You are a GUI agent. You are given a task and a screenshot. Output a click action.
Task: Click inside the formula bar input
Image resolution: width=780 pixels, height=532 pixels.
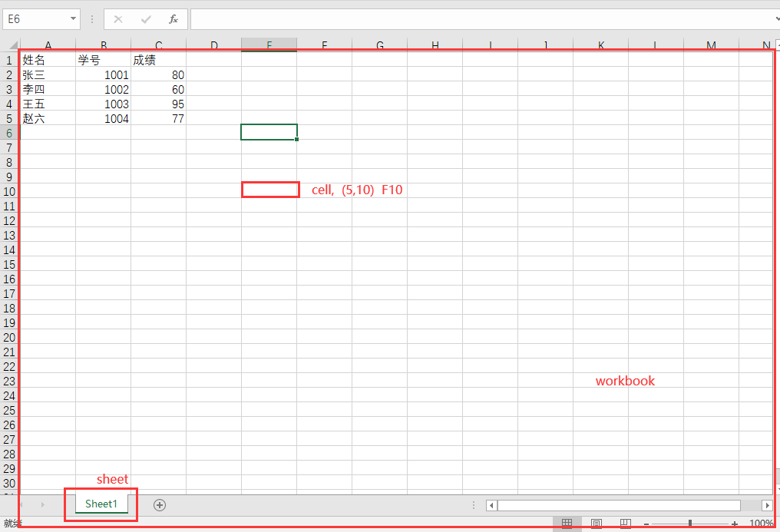476,19
